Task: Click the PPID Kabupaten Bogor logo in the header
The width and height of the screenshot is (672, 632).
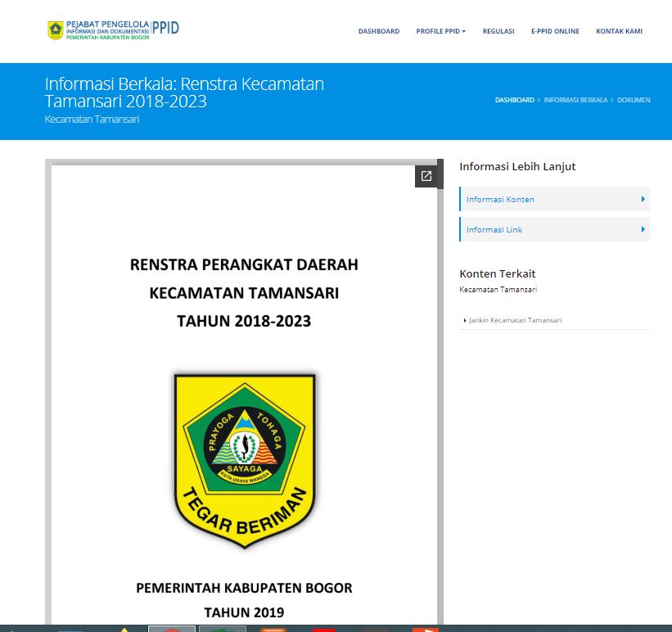Action: click(x=113, y=30)
